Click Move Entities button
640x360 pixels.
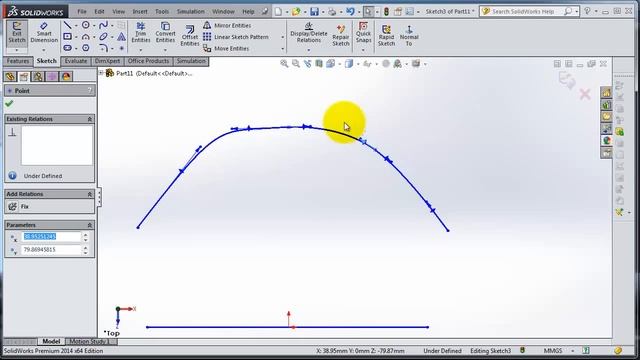pyautogui.click(x=226, y=48)
